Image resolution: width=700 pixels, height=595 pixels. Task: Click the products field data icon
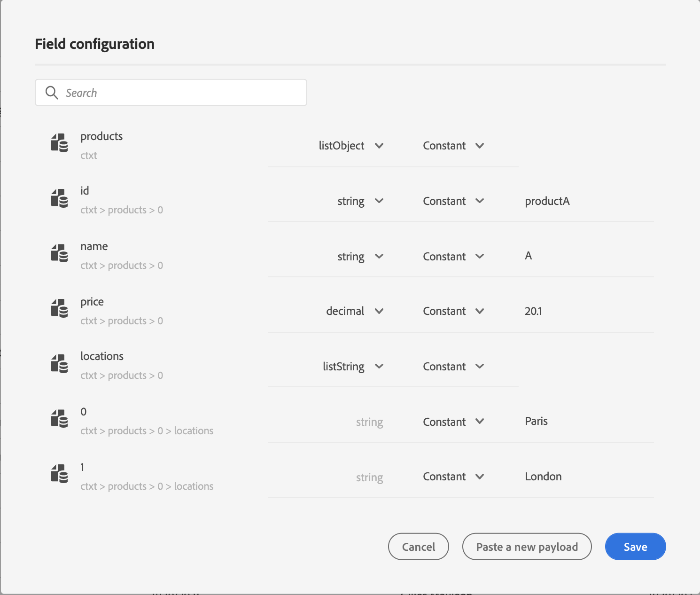coord(59,143)
